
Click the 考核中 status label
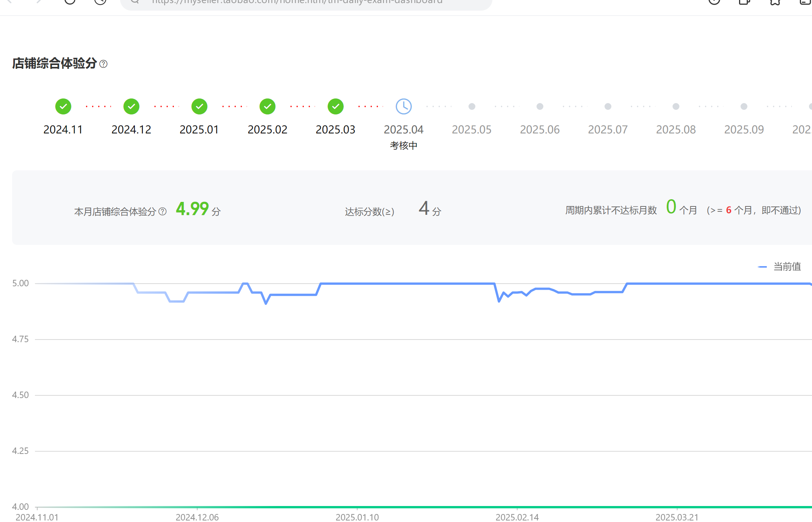[x=404, y=146]
